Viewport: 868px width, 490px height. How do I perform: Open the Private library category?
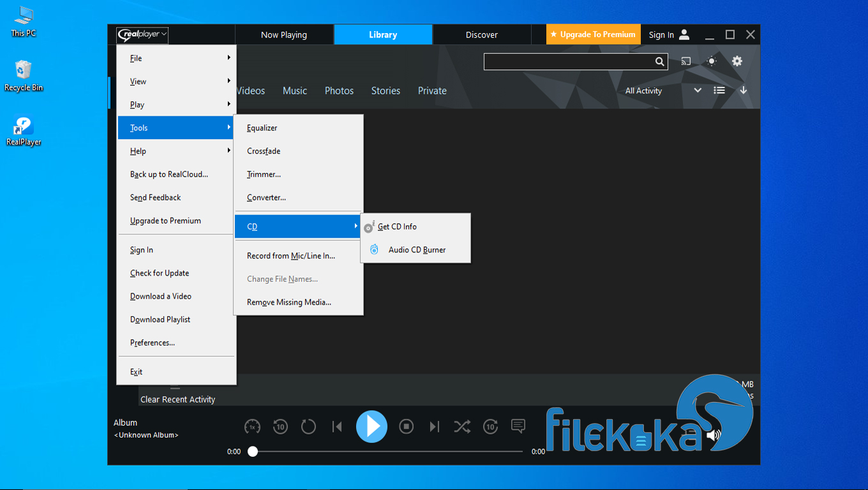[432, 91]
